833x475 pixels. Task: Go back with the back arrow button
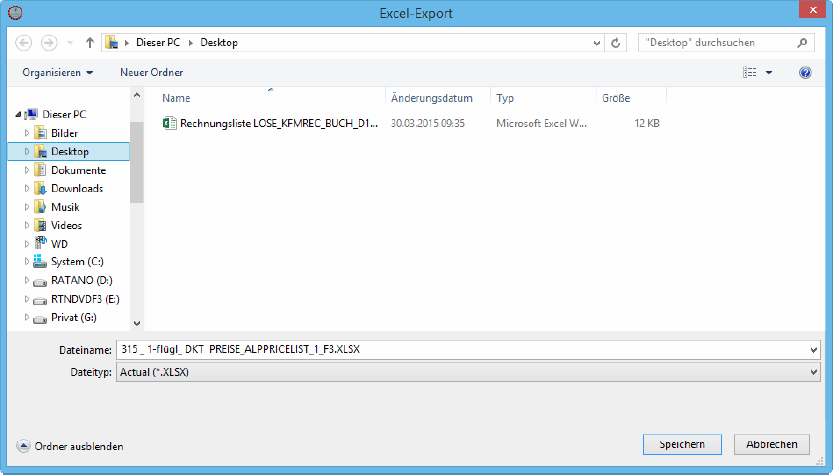[x=23, y=43]
